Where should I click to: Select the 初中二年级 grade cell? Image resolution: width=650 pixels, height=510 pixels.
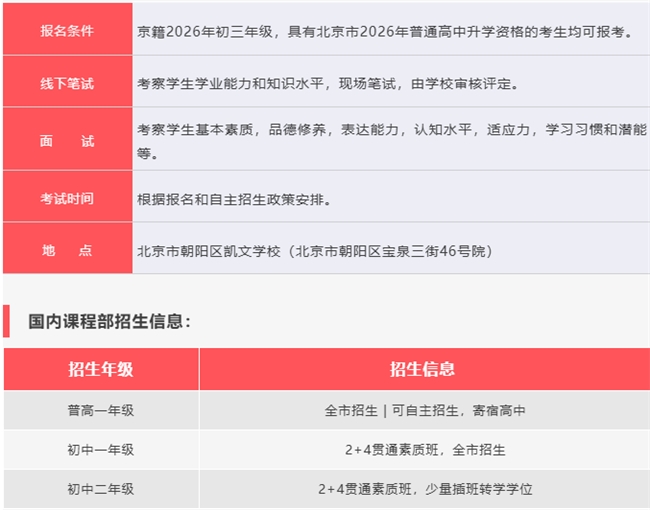click(101, 489)
